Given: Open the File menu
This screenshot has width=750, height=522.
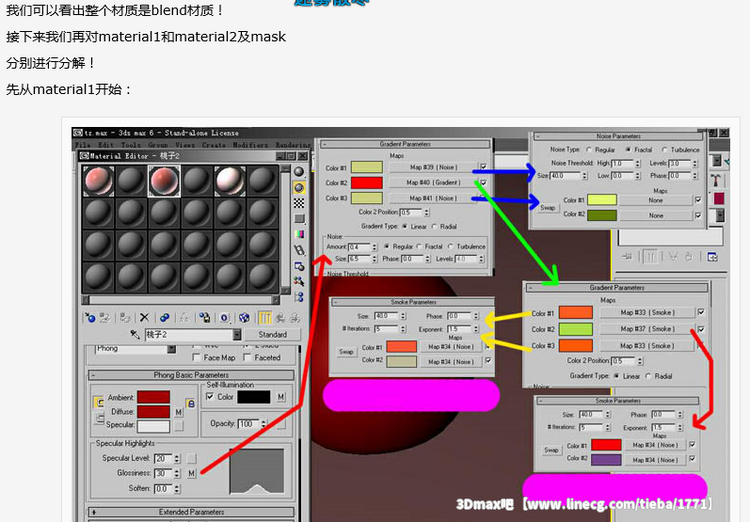Looking at the screenshot, I should point(82,144).
